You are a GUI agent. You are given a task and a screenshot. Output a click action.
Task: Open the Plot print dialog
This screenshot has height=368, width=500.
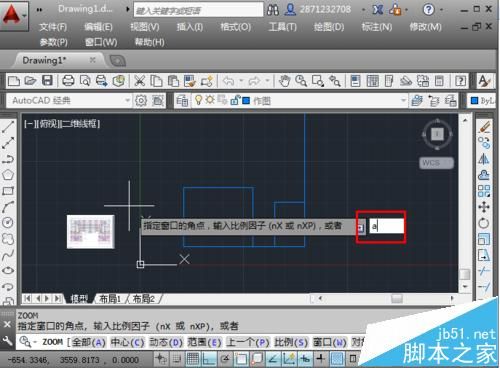[x=68, y=81]
